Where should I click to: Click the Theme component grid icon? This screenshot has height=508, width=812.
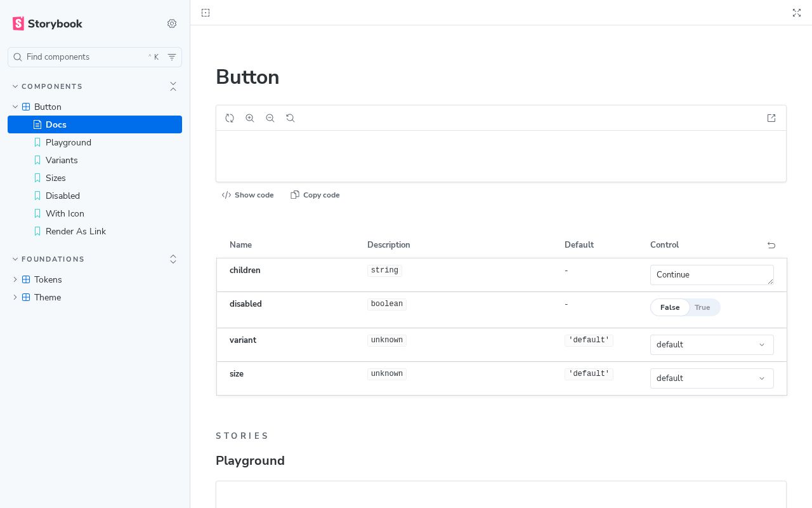tap(26, 297)
